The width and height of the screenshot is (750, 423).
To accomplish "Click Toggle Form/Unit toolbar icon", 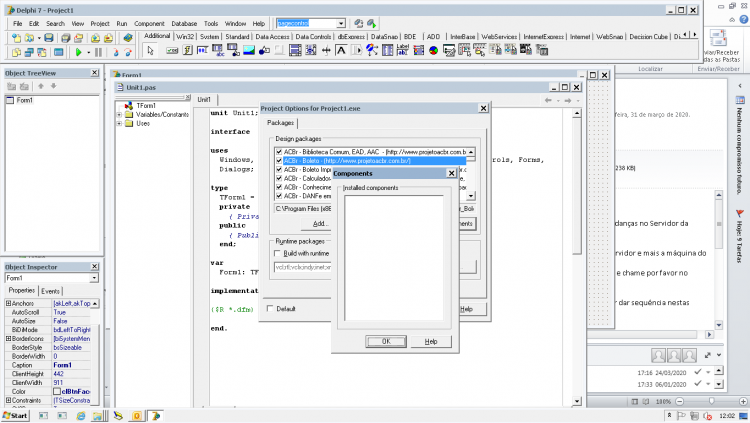I will pos(42,52).
